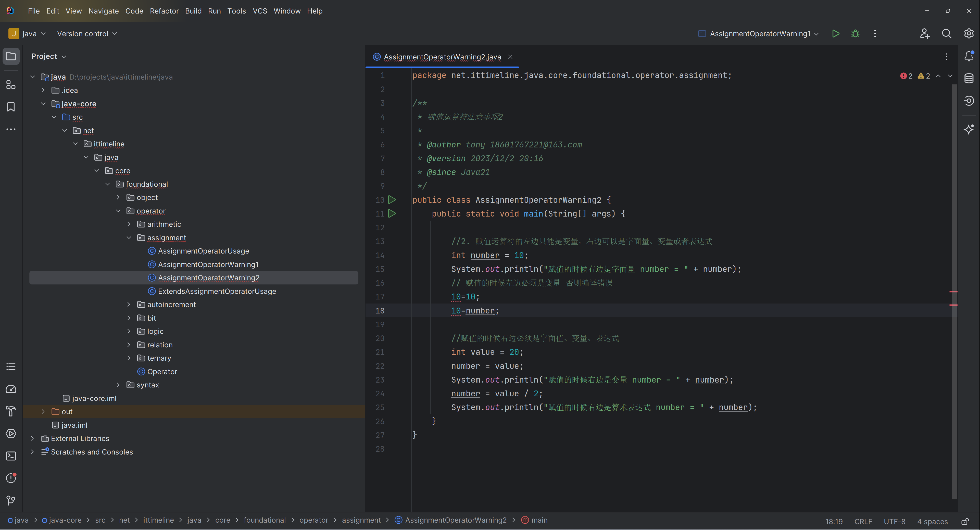The height and width of the screenshot is (530, 980).
Task: Click 4 spaces indent setting
Action: (x=933, y=521)
